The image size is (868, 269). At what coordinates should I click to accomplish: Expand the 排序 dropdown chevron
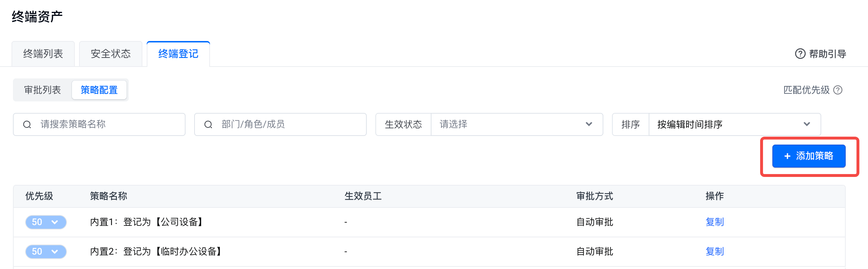(x=807, y=124)
